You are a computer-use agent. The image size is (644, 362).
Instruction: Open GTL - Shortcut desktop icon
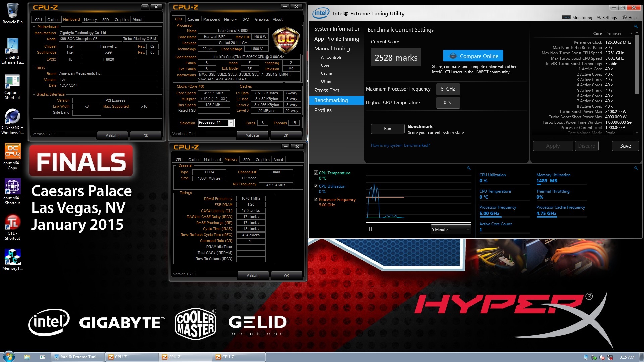tap(12, 227)
